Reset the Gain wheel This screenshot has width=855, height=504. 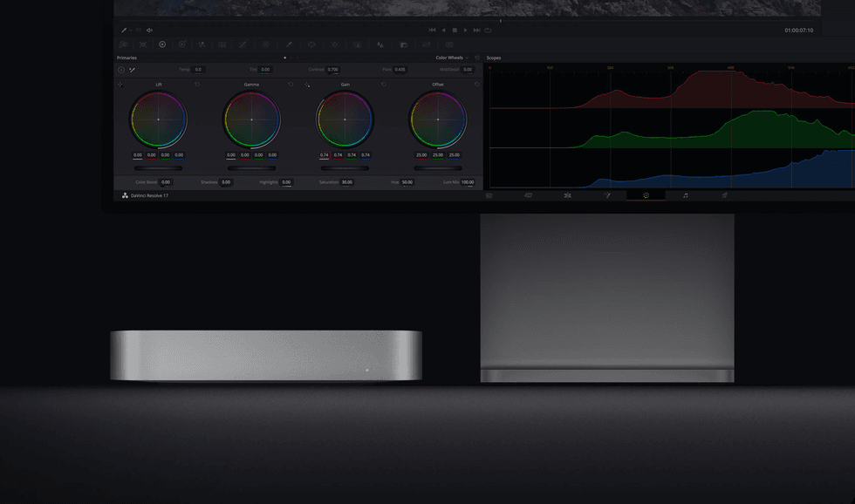pos(384,85)
